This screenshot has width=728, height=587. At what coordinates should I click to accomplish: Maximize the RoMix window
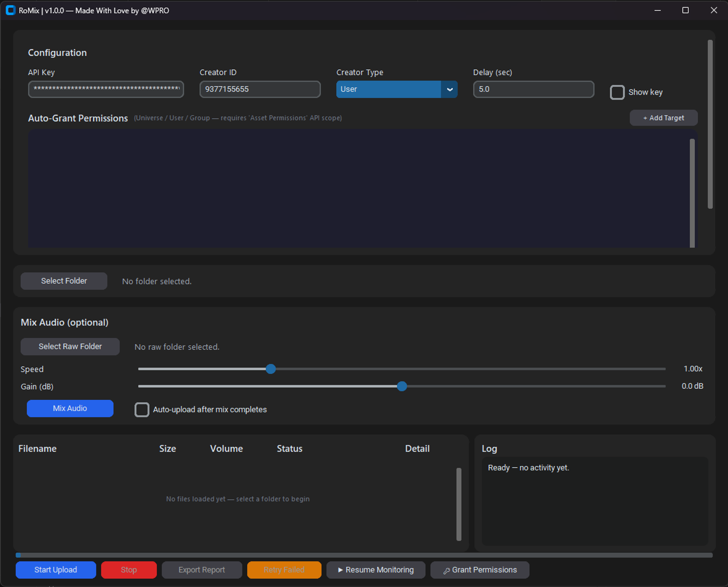point(685,10)
